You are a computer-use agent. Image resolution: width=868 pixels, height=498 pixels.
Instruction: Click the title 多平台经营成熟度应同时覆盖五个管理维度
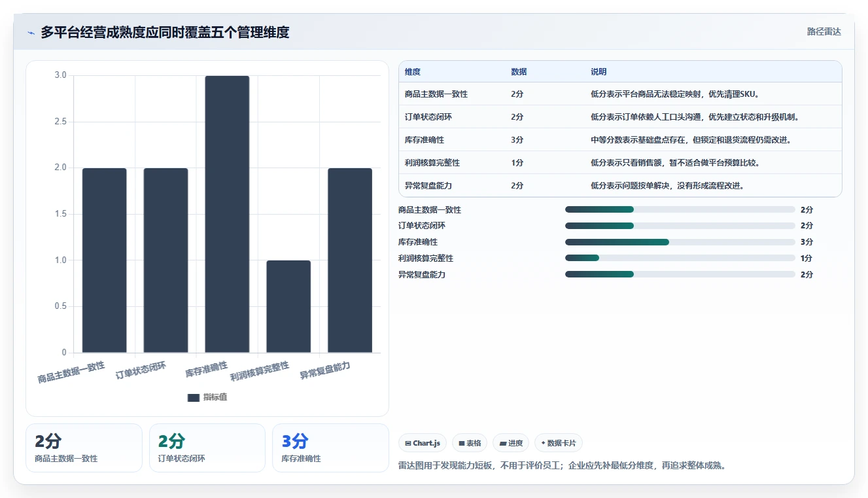[165, 32]
